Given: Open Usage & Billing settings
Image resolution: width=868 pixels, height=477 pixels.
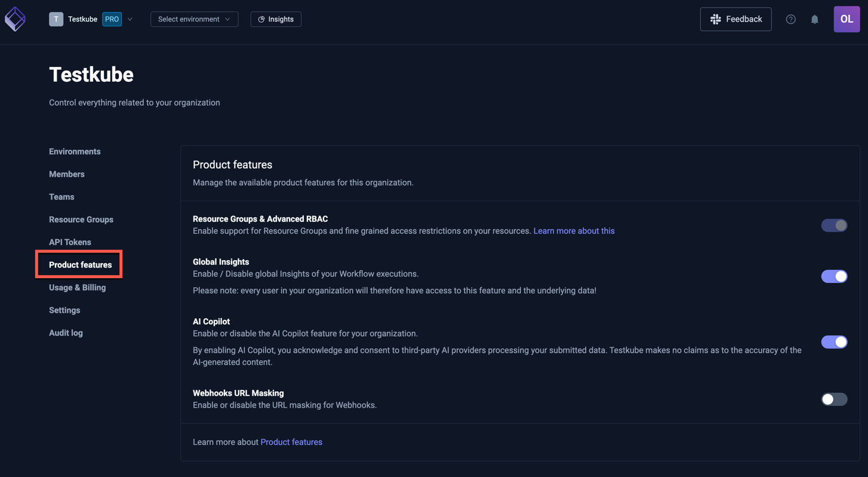Looking at the screenshot, I should pos(77,287).
